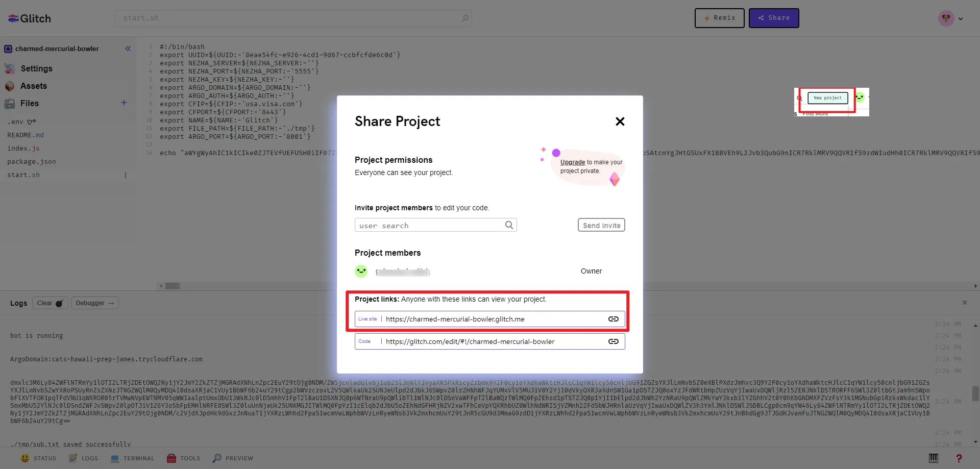The height and width of the screenshot is (469, 980).
Task: Click the Glitch logo
Action: pyautogui.click(x=30, y=18)
